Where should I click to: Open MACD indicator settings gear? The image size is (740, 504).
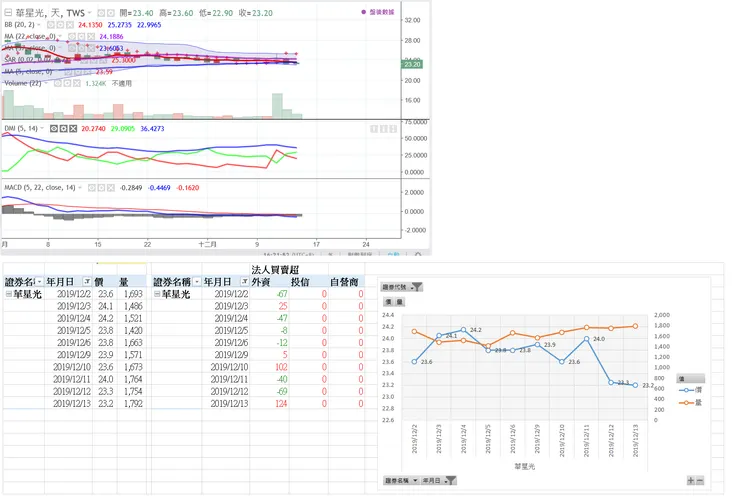coord(101,188)
